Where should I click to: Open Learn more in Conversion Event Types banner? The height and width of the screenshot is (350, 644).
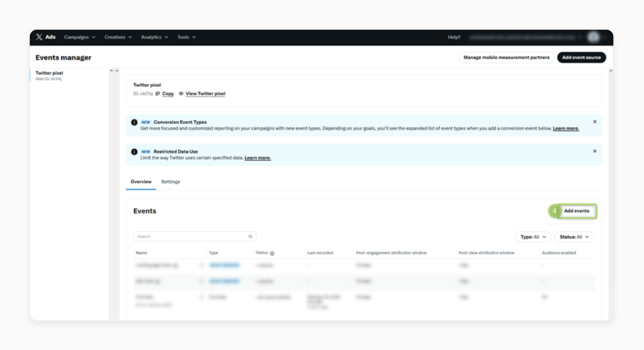[x=566, y=128]
